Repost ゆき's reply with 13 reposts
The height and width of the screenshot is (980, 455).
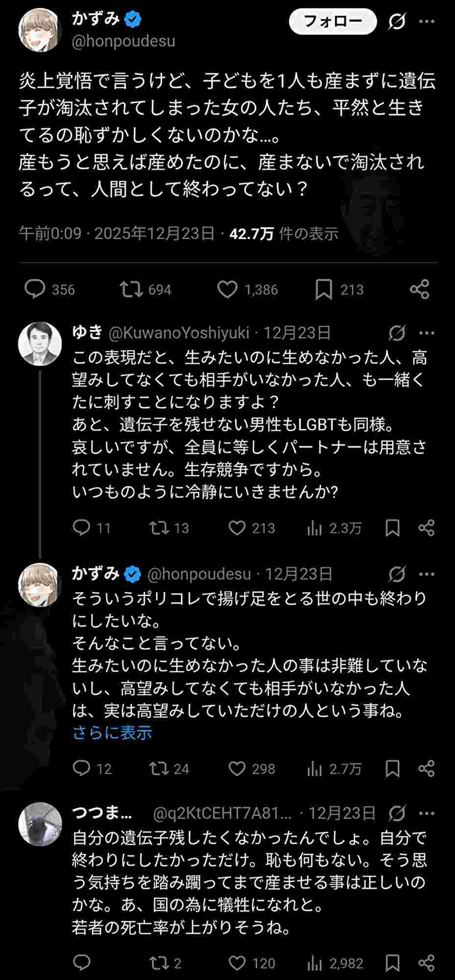pos(159,528)
